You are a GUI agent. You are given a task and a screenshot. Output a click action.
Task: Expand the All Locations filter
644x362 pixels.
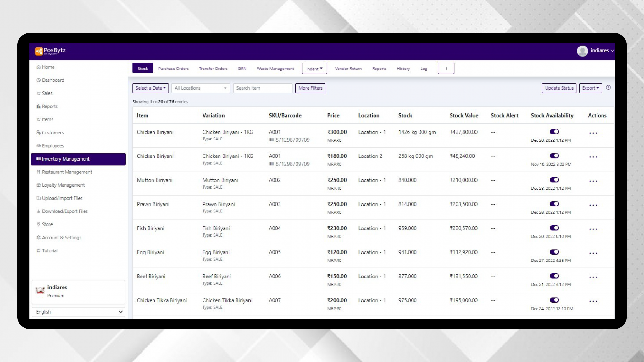(x=200, y=88)
